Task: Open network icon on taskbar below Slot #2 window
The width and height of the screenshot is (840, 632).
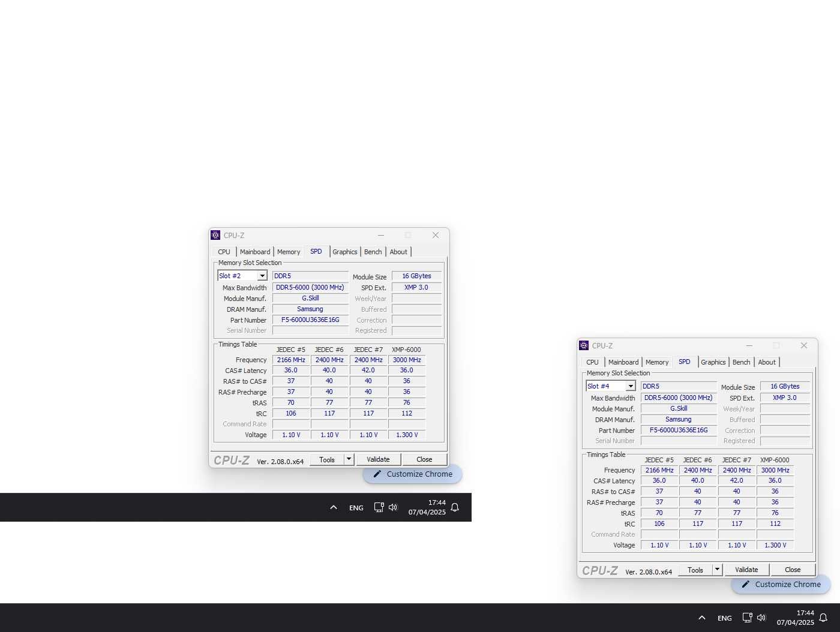Action: 379,507
